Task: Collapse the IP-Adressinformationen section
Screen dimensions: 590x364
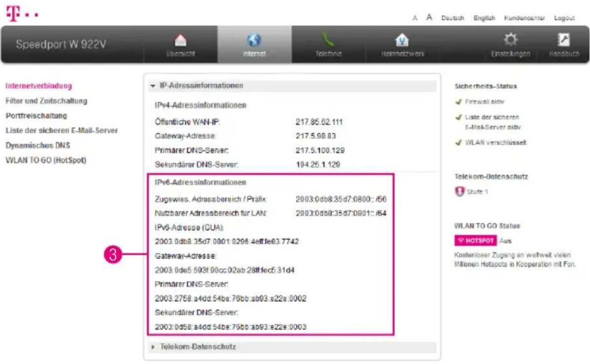Action: point(292,86)
